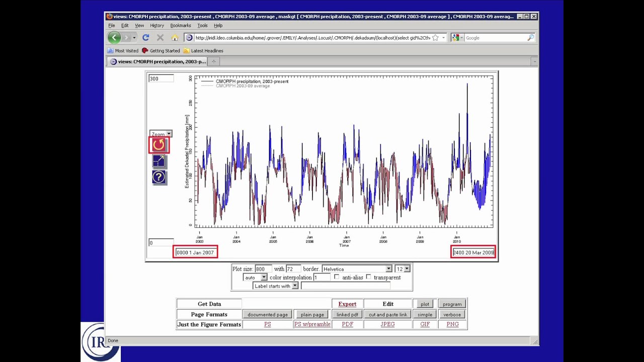This screenshot has width=644, height=362.
Task: Open the Helvetica font dropdown
Action: tap(357, 269)
